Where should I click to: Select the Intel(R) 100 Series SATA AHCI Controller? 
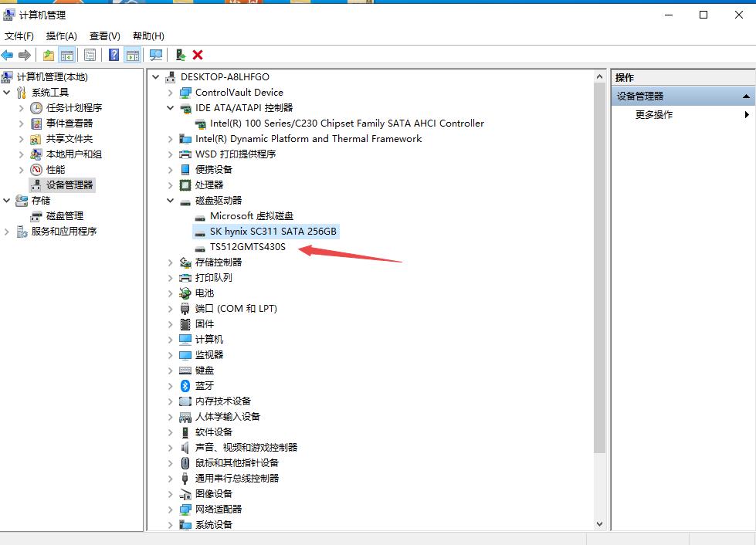coord(347,124)
